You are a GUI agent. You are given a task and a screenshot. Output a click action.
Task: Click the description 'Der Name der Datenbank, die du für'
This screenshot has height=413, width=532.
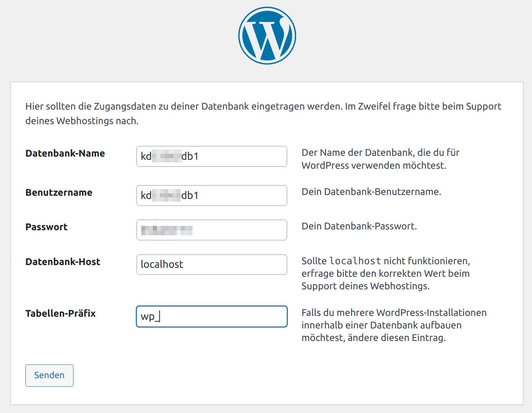coord(380,153)
